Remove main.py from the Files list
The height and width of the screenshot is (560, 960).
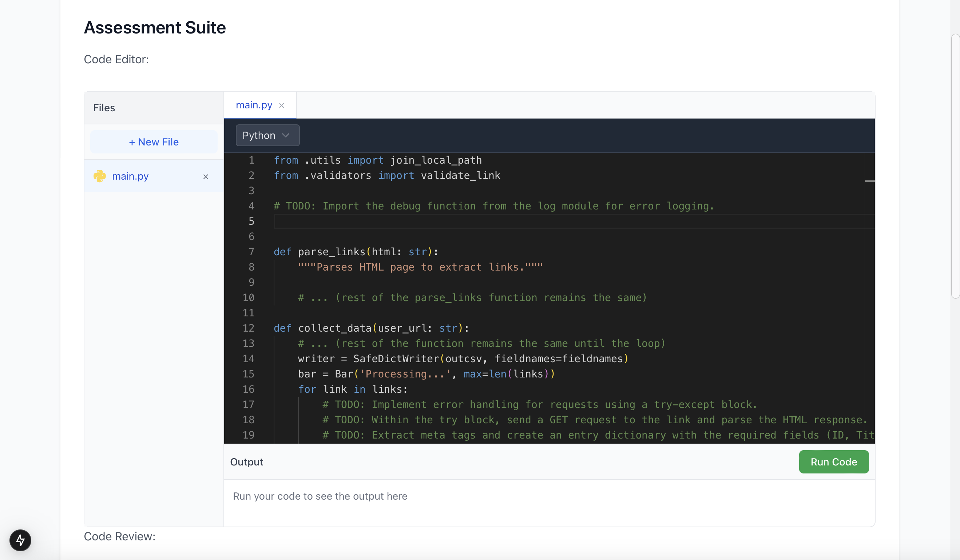coord(206,177)
